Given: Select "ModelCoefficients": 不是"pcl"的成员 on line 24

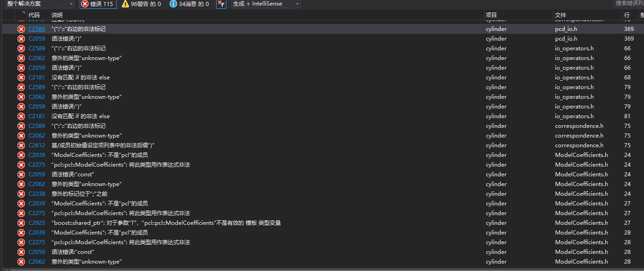Looking at the screenshot, I should 100,155.
